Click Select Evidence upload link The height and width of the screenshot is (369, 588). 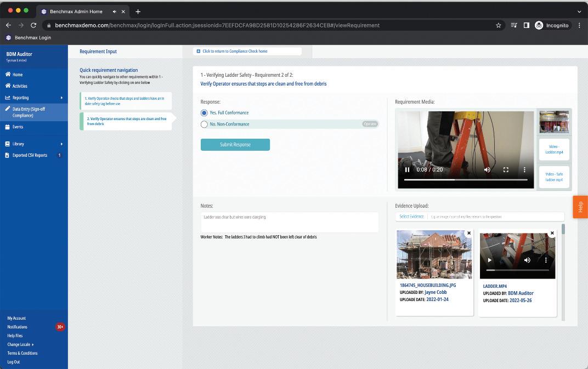coord(411,217)
